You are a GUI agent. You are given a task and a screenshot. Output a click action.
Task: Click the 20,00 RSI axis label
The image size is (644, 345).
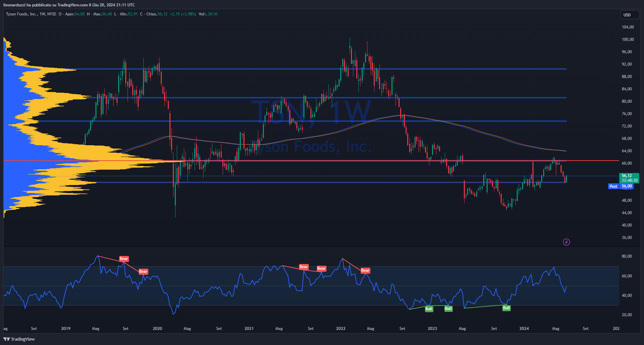[x=627, y=315]
